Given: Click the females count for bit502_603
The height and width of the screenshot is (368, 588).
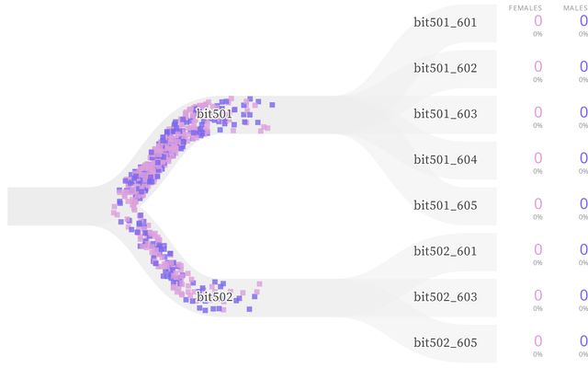Looking at the screenshot, I should (537, 295).
